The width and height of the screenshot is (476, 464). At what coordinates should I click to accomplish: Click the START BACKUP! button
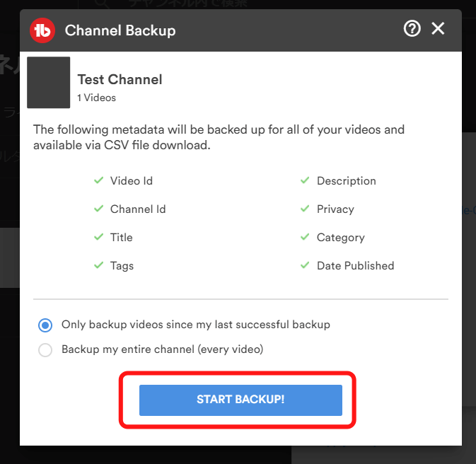click(240, 400)
